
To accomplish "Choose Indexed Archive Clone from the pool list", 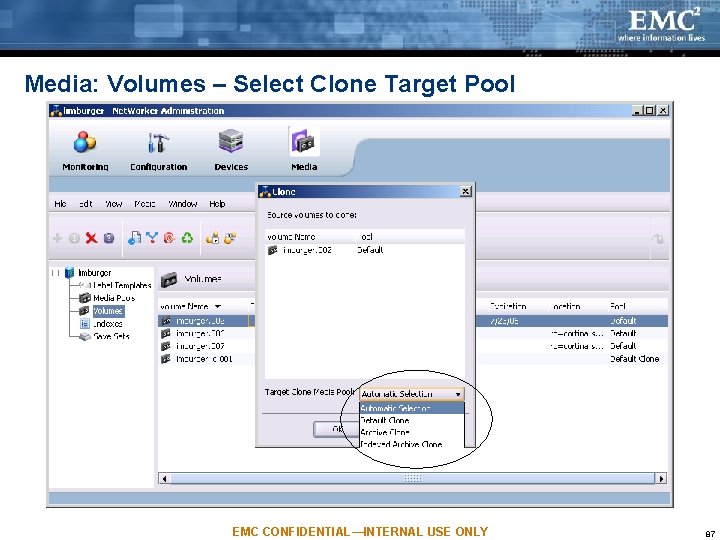I will 412,444.
